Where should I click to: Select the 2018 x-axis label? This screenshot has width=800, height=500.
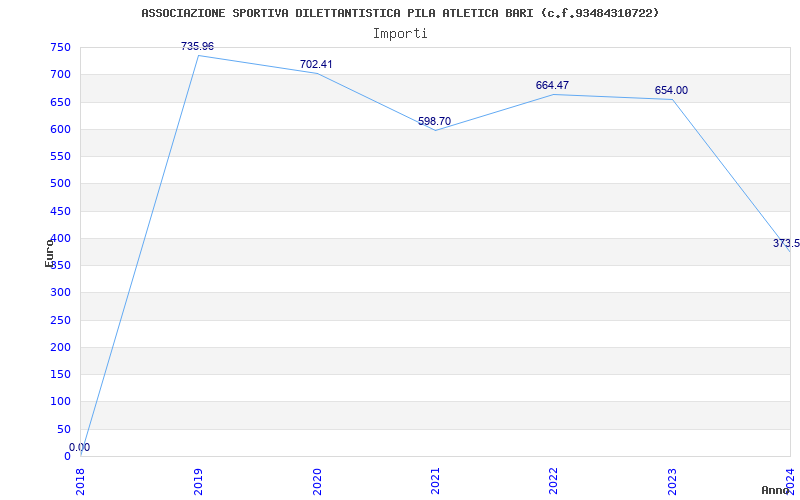(x=81, y=481)
